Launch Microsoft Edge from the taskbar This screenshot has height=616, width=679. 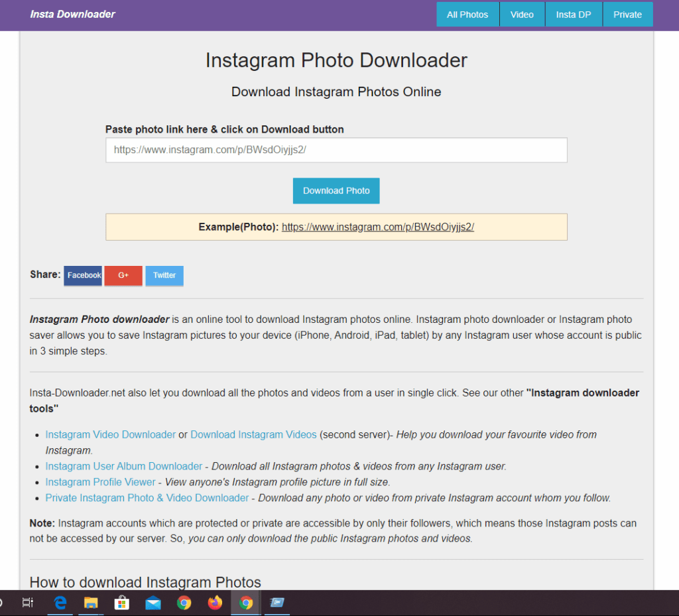point(60,603)
